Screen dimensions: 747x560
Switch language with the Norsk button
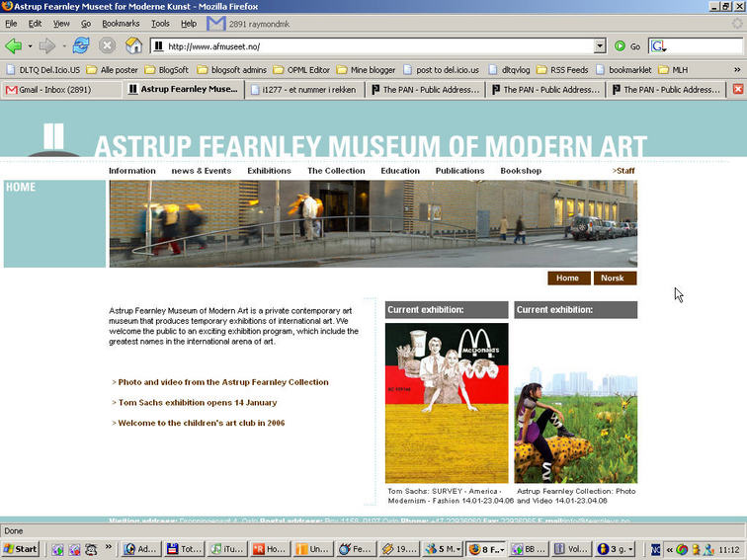point(615,279)
